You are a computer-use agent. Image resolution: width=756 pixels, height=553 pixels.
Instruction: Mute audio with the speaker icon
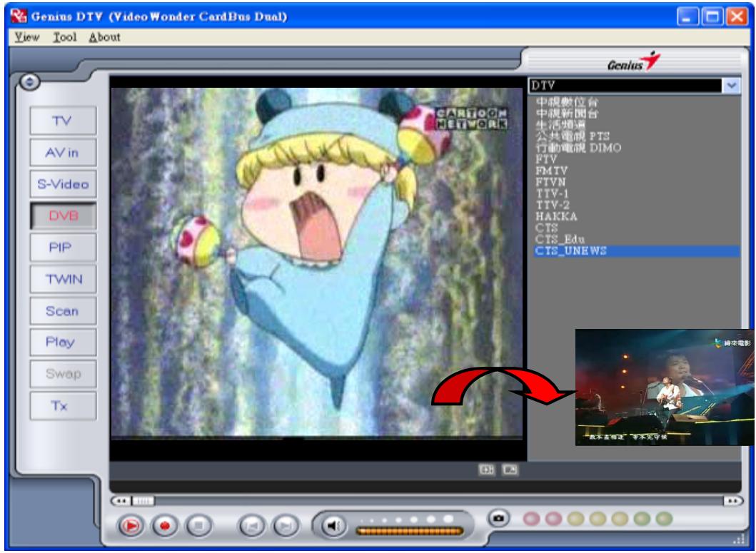pos(333,525)
